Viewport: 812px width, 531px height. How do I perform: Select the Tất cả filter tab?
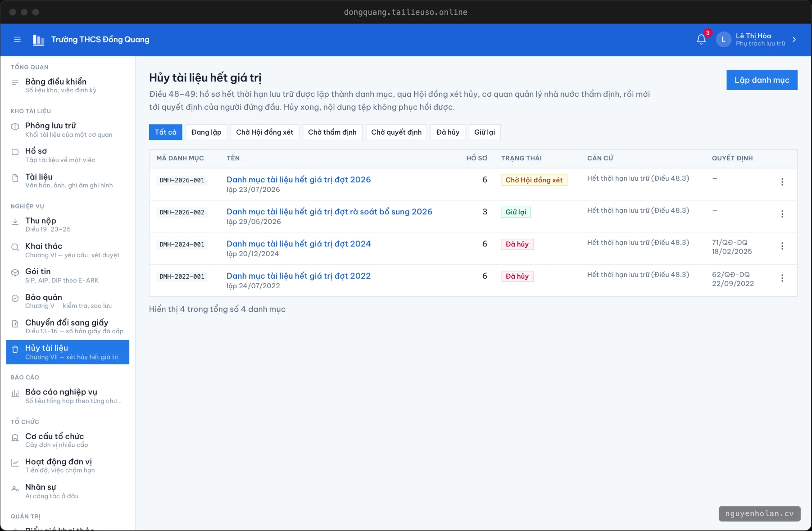coord(166,132)
